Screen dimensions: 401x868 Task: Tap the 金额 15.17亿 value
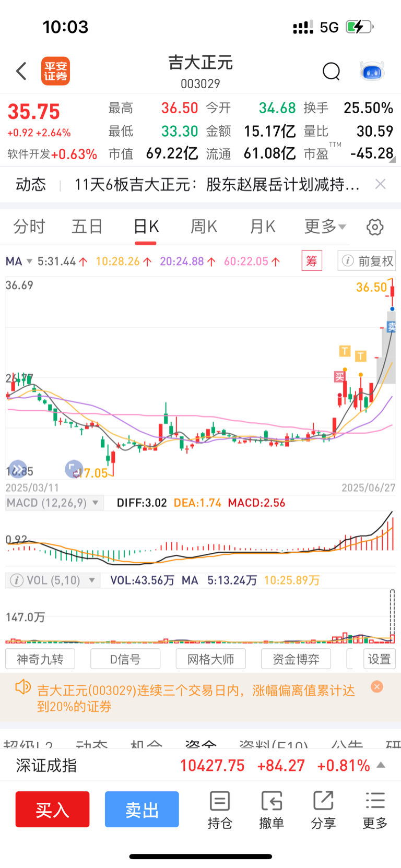point(270,131)
